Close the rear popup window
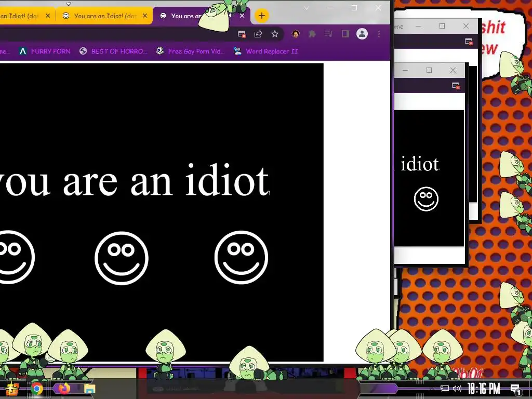This screenshot has height=399, width=532. pyautogui.click(x=466, y=26)
